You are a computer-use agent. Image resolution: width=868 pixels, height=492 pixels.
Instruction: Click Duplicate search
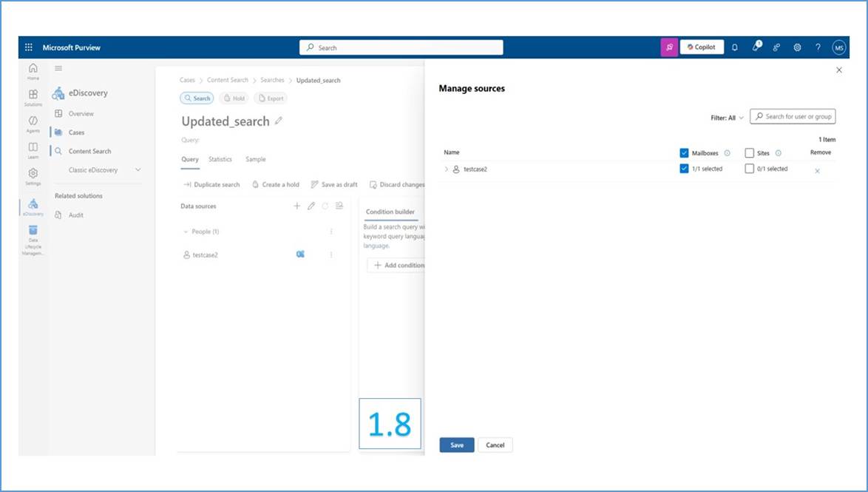pyautogui.click(x=211, y=184)
